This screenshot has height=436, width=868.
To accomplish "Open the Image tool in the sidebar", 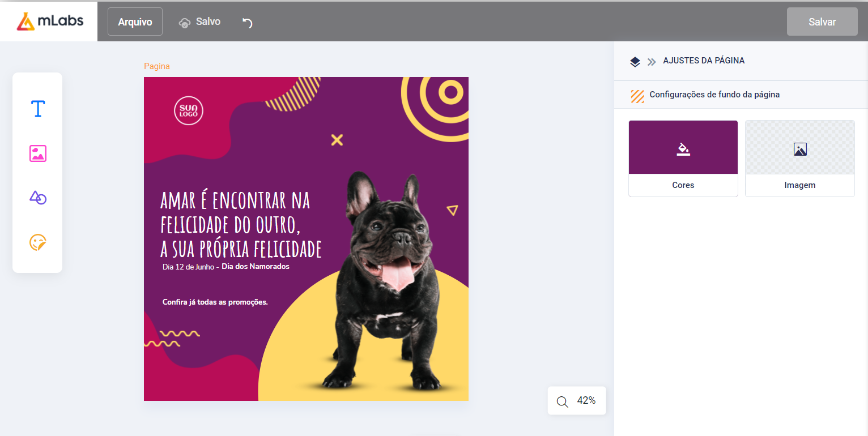I will click(x=37, y=153).
